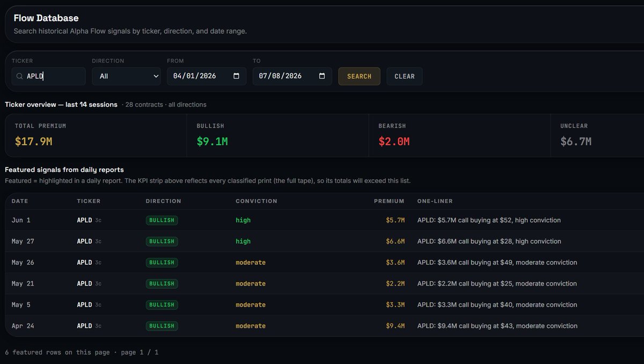Click the ticker input containing APLD
This screenshot has height=364, width=644.
click(48, 76)
